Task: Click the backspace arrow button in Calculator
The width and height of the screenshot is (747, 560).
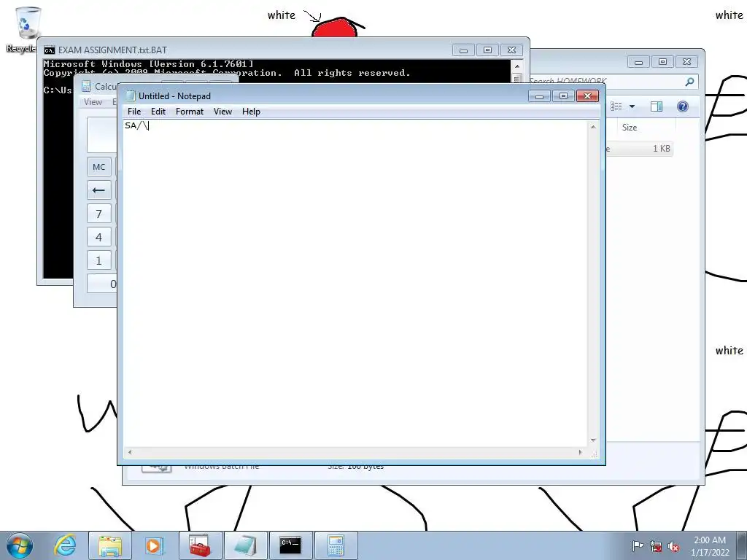Action: point(98,190)
